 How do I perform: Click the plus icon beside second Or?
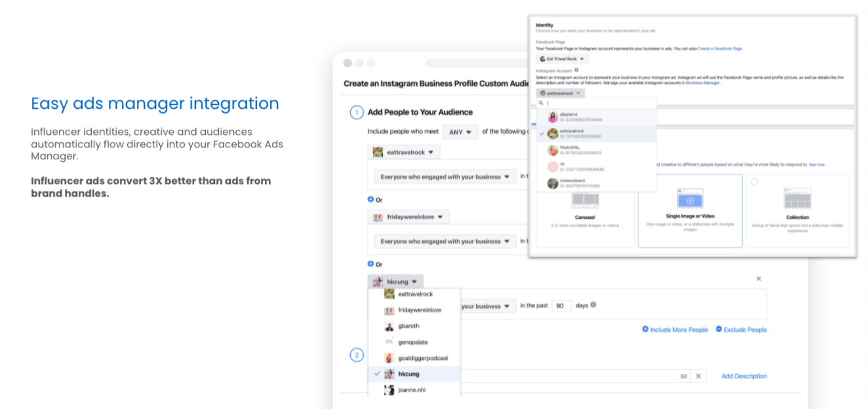point(371,263)
